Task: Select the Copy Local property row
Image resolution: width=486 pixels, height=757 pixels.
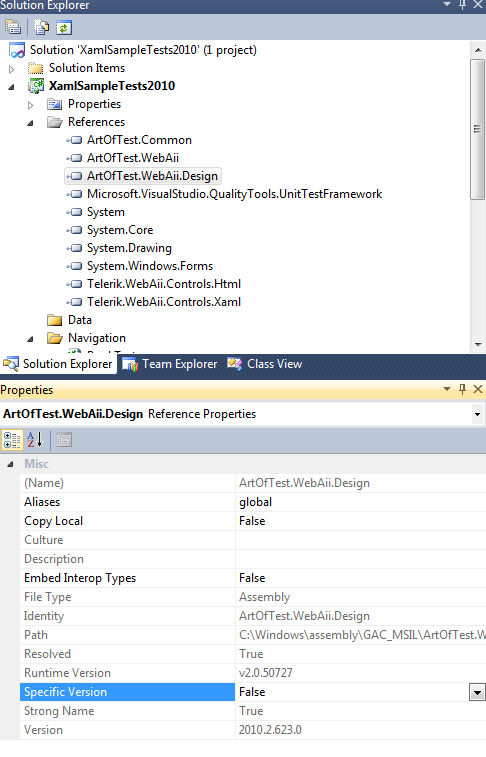Action: coord(255,521)
